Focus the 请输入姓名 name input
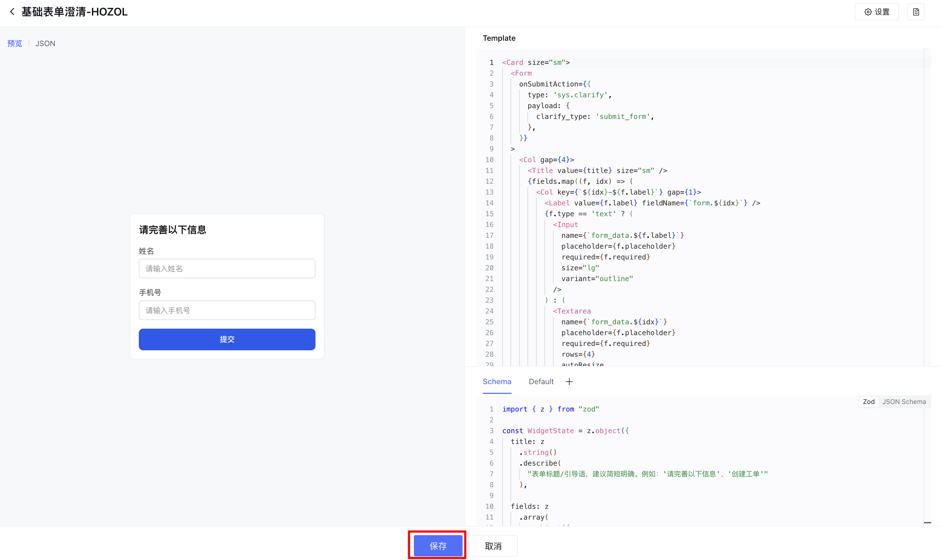Image resolution: width=941 pixels, height=560 pixels. tap(227, 268)
